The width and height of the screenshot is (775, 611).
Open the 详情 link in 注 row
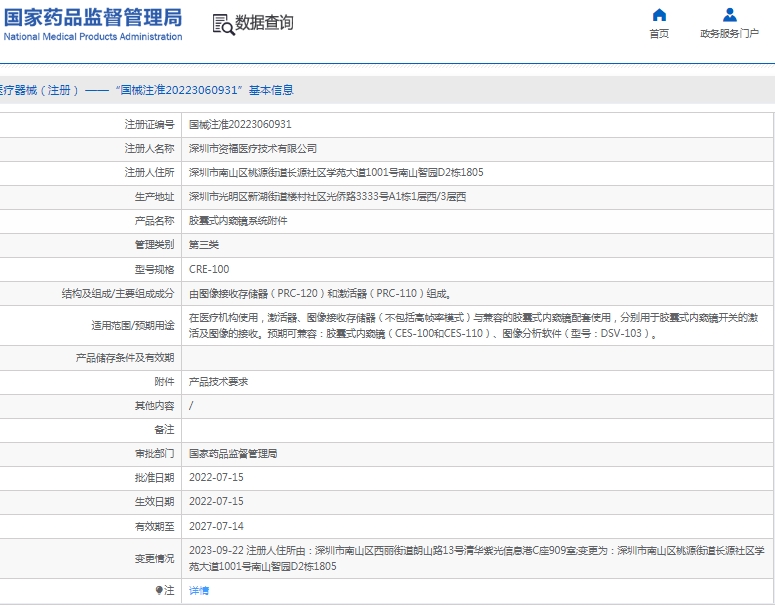[199, 590]
